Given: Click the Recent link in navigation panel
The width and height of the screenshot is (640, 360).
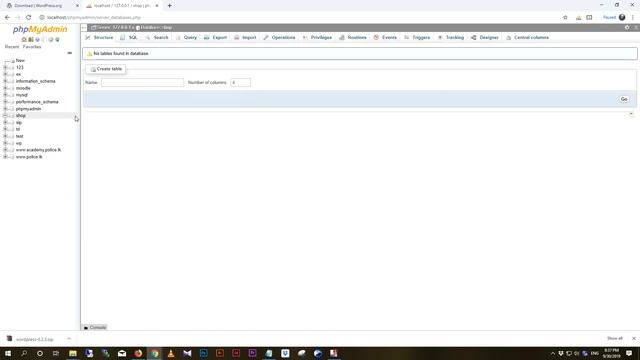Looking at the screenshot, I should [x=12, y=47].
